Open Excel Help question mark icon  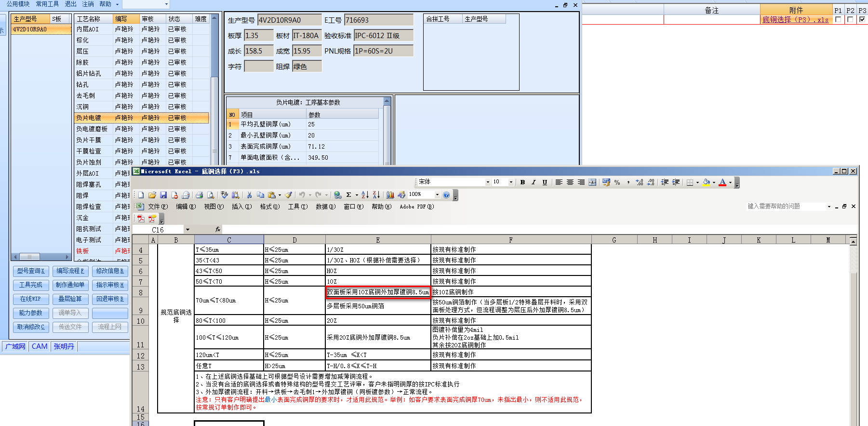point(446,195)
